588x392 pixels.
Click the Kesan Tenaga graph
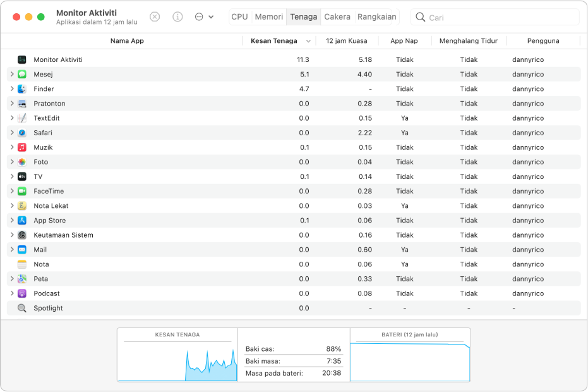click(x=177, y=355)
